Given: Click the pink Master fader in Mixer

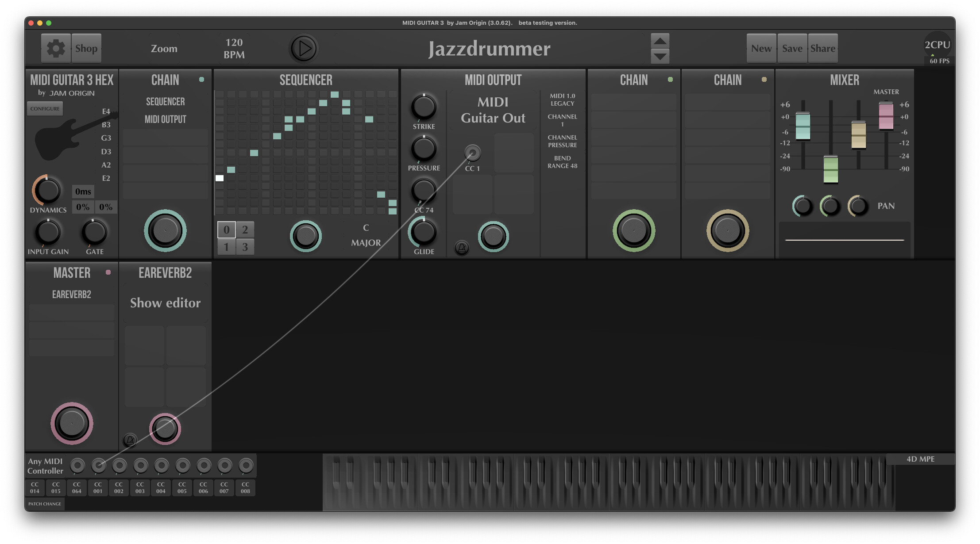Looking at the screenshot, I should (886, 116).
